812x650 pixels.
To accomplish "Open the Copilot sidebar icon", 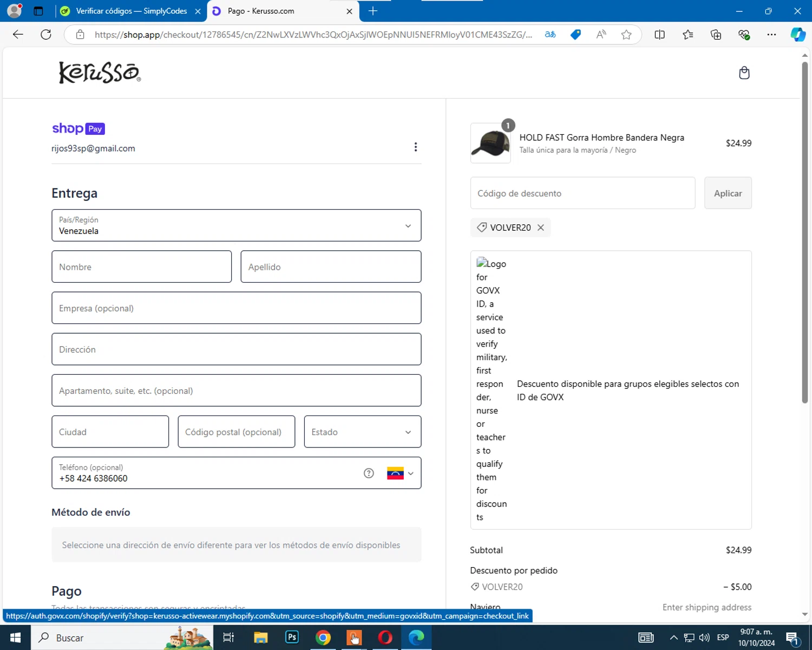I will pyautogui.click(x=798, y=35).
